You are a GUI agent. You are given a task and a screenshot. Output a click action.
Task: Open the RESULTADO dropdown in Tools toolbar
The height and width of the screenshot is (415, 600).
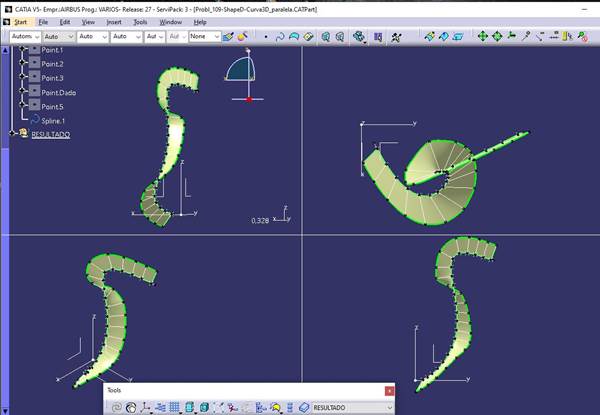[x=388, y=408]
